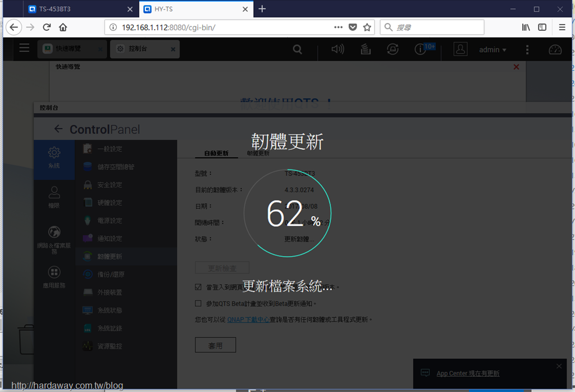Select the 應用服務 category in sidebar
The height and width of the screenshot is (392, 575).
point(54,277)
